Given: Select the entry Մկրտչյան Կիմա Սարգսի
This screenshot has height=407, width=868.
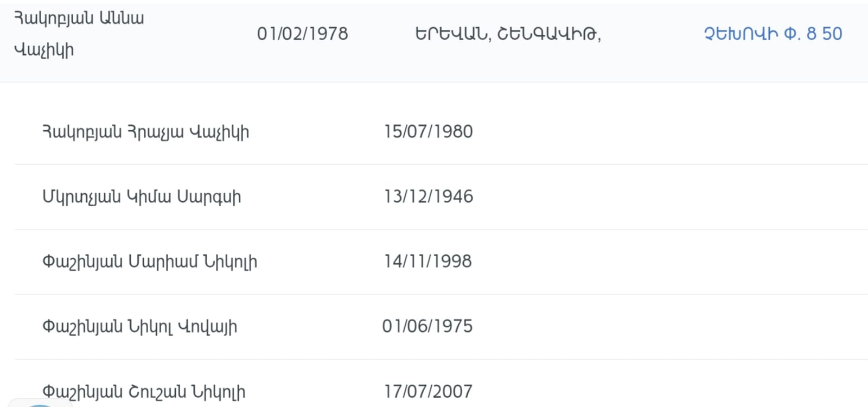Looking at the screenshot, I should pyautogui.click(x=142, y=196).
